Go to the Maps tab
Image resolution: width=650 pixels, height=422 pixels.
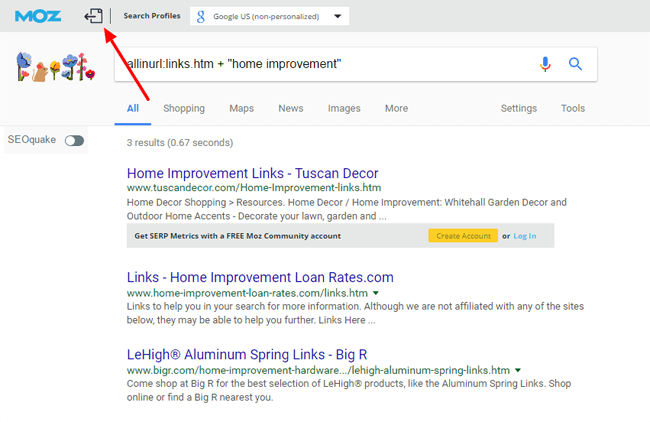click(241, 108)
